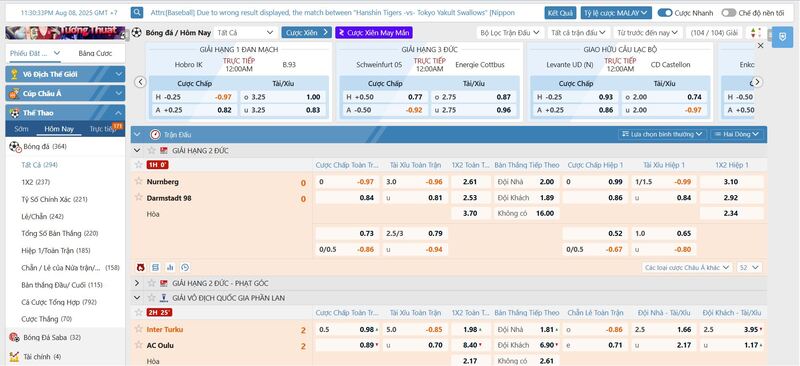Toggle Chế độ nền tối dark mode
The image size is (800, 366).
coord(729,13)
